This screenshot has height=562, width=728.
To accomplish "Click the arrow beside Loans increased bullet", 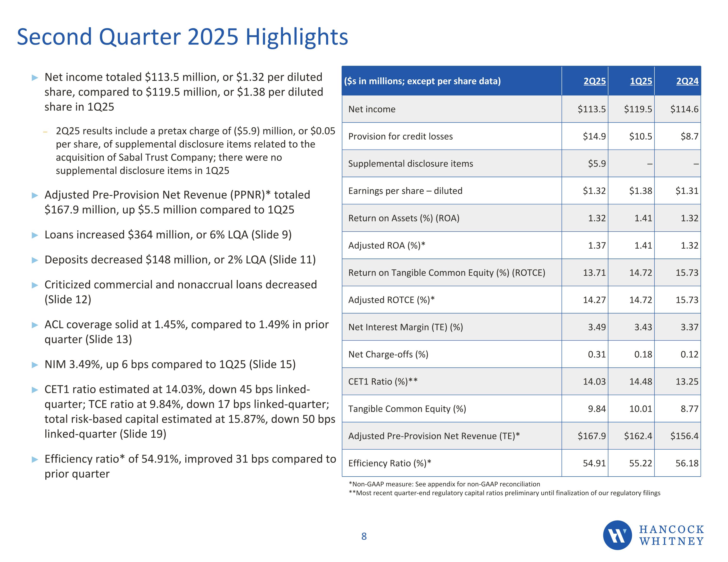I will (35, 235).
